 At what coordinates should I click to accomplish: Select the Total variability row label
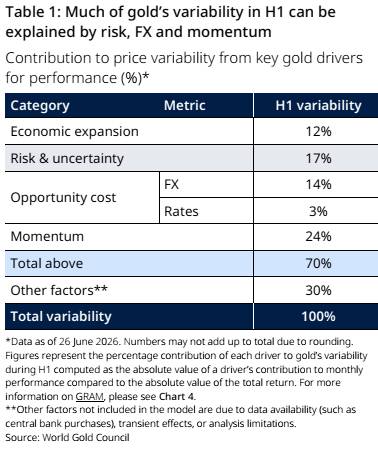[x=61, y=316]
